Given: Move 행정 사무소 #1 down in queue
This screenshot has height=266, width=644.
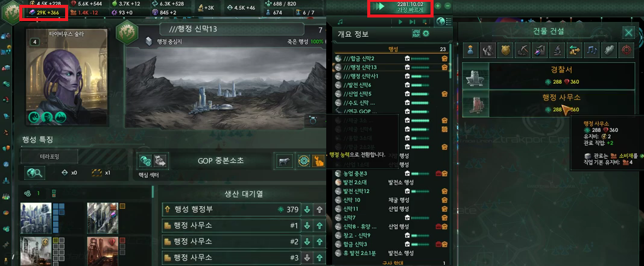Looking at the screenshot, I should point(307,226).
